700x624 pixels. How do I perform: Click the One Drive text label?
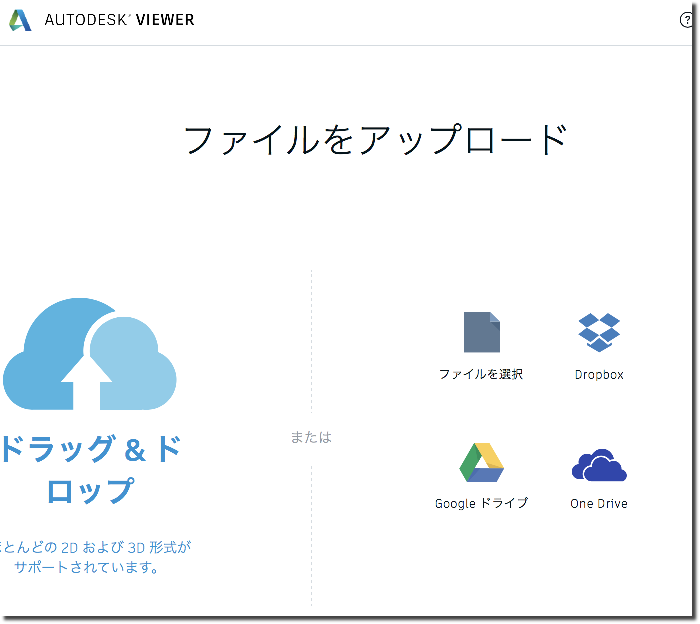point(599,503)
